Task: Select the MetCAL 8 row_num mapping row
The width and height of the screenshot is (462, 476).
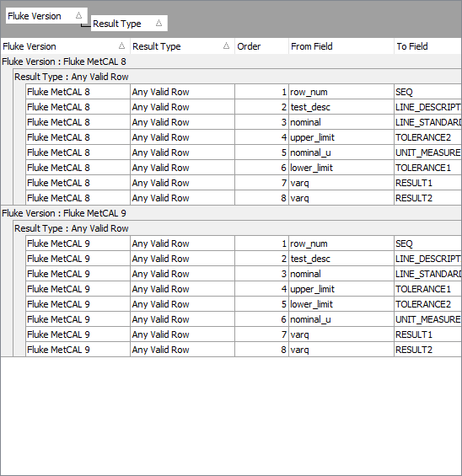Action: (244, 92)
